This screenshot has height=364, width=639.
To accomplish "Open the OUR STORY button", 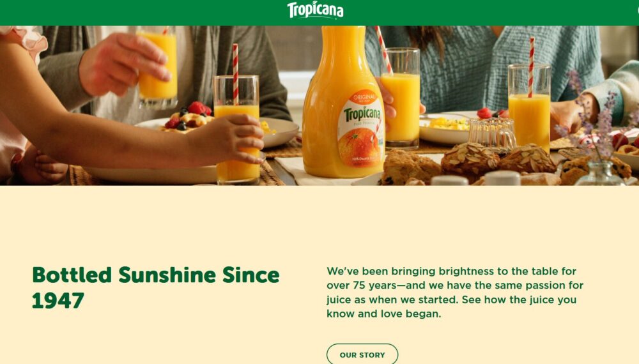I will point(362,354).
